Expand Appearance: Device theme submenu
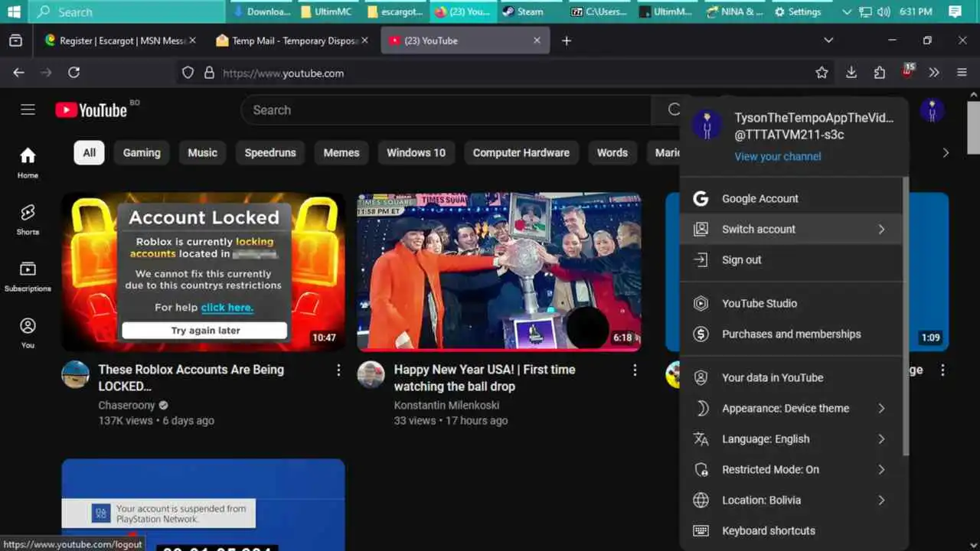 click(792, 408)
